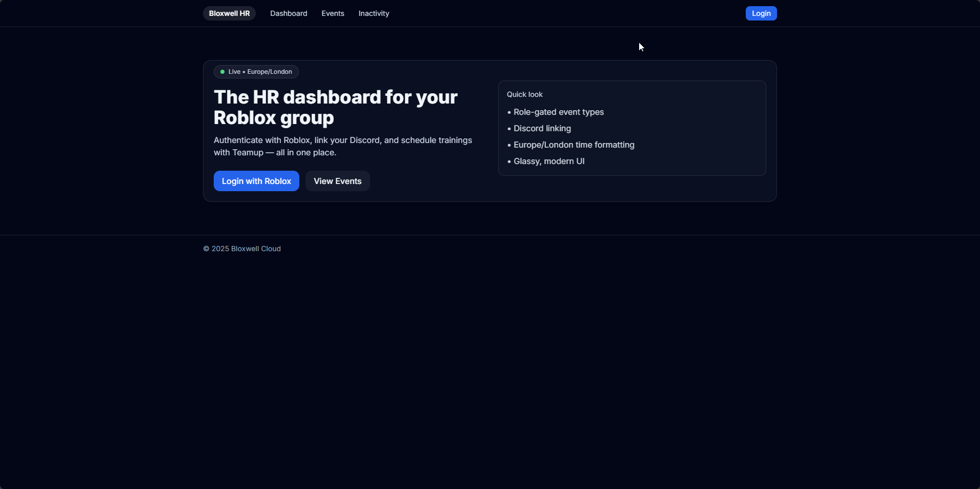Image resolution: width=980 pixels, height=489 pixels.
Task: Click the main headline about HR dashboard
Action: 336,107
